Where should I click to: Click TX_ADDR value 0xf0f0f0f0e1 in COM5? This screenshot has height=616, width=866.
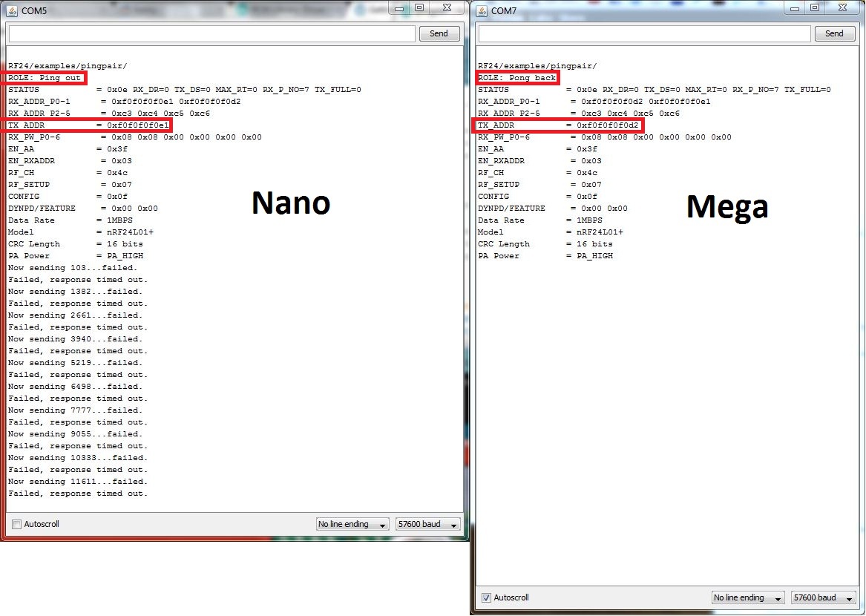coord(137,125)
